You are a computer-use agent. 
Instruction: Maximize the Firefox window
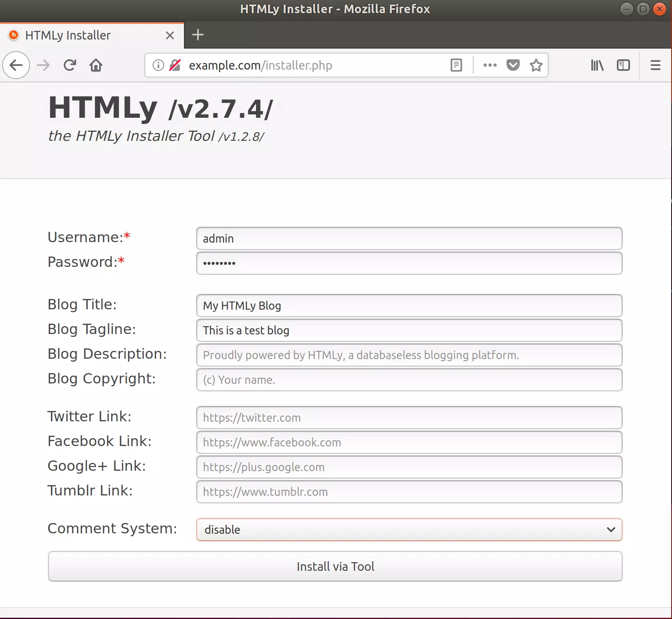coord(643,9)
